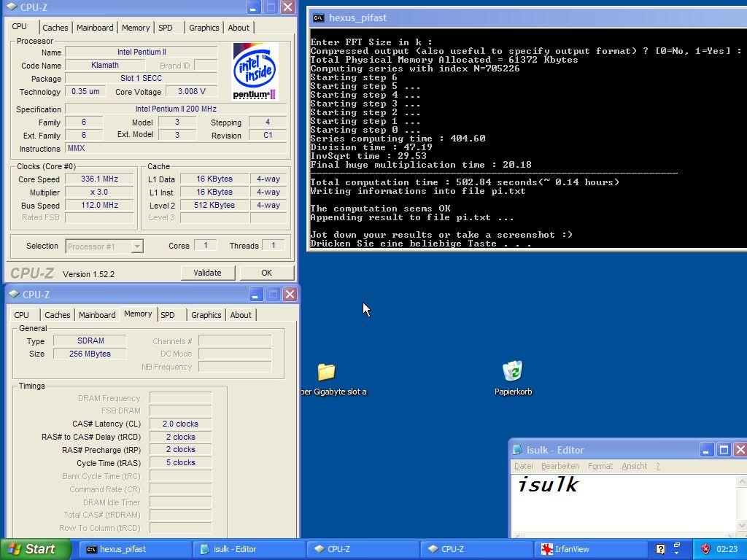
Task: Click the lower CPU-Z window title icon
Action: coord(15,294)
